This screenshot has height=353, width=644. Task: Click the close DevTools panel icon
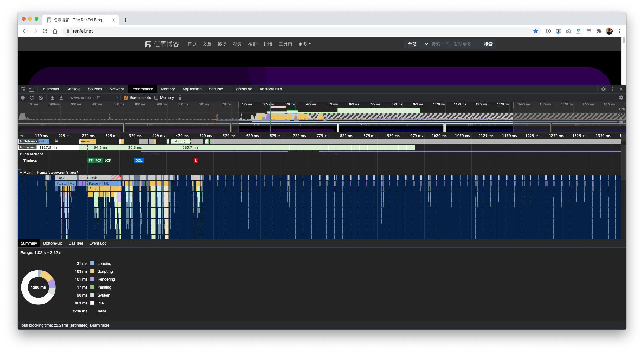[621, 89]
